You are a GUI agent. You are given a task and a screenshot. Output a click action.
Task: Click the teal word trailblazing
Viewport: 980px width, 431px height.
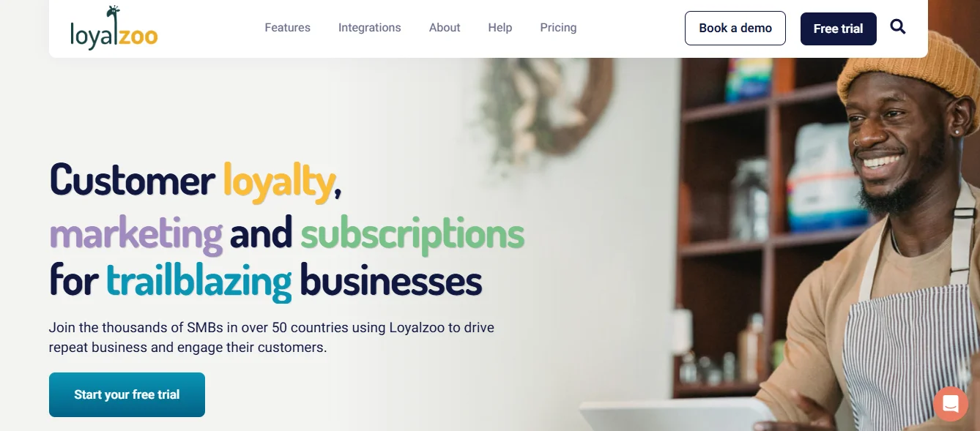(198, 282)
